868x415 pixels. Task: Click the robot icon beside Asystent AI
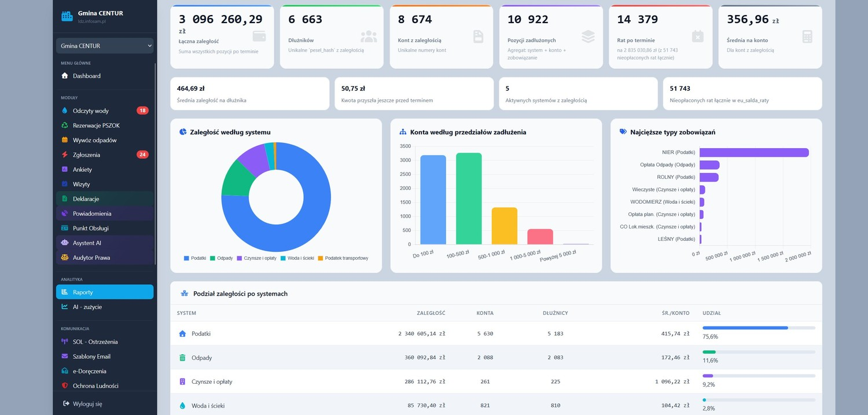pyautogui.click(x=65, y=243)
